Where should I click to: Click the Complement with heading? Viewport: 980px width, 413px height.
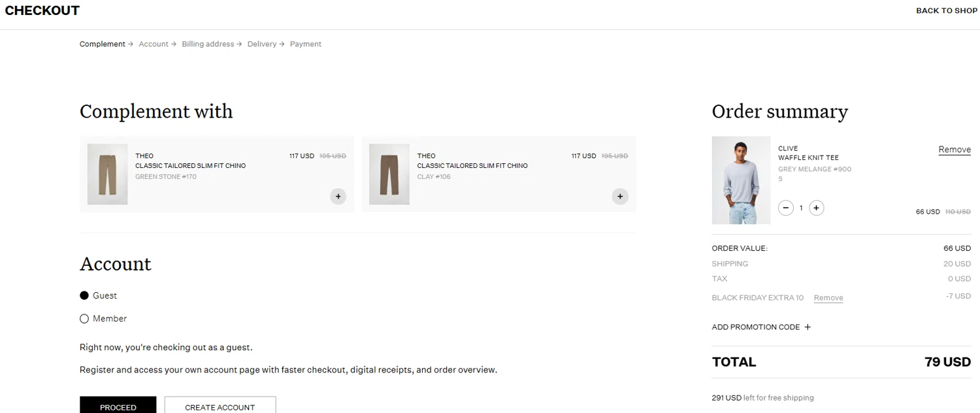pos(156,112)
